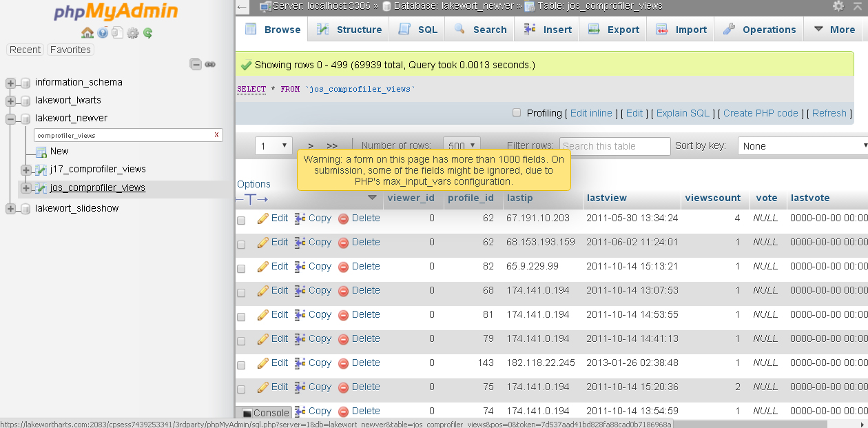Focus the Filter rows search field
868x428 pixels.
pyautogui.click(x=615, y=146)
